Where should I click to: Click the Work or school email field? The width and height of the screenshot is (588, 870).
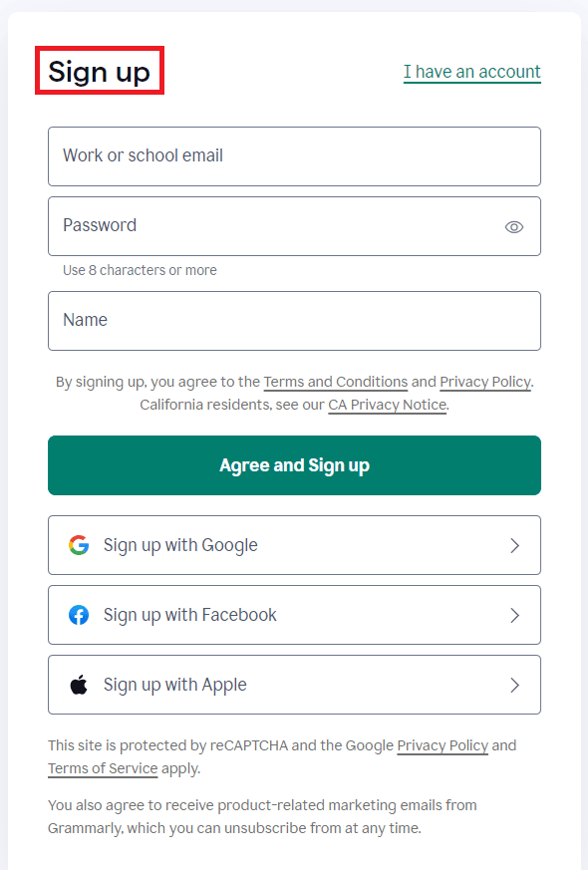[294, 156]
